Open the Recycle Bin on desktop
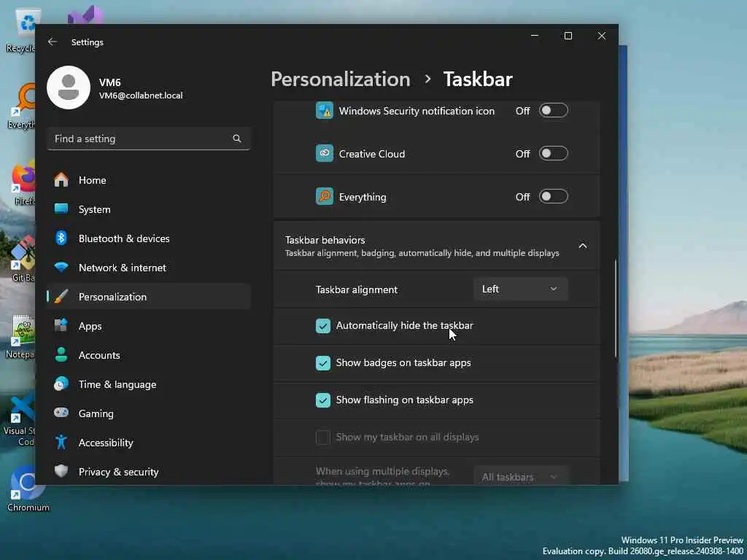The height and width of the screenshot is (560, 747). pyautogui.click(x=22, y=29)
